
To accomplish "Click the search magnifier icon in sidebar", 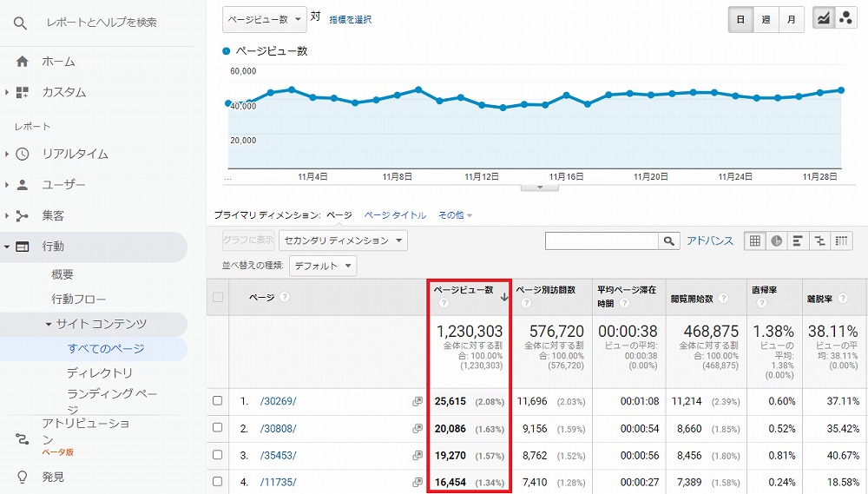I will coord(20,23).
